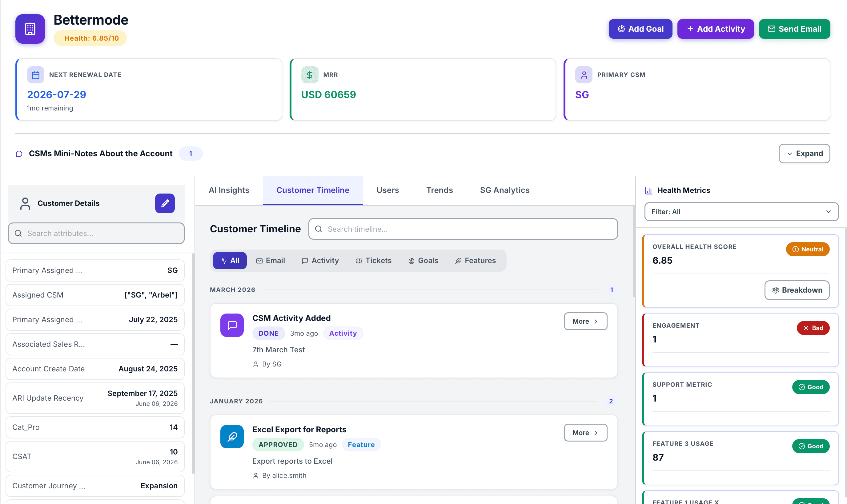Screen dimensions: 847x504
Task: Click the Customer Details person icon
Action: (x=25, y=203)
